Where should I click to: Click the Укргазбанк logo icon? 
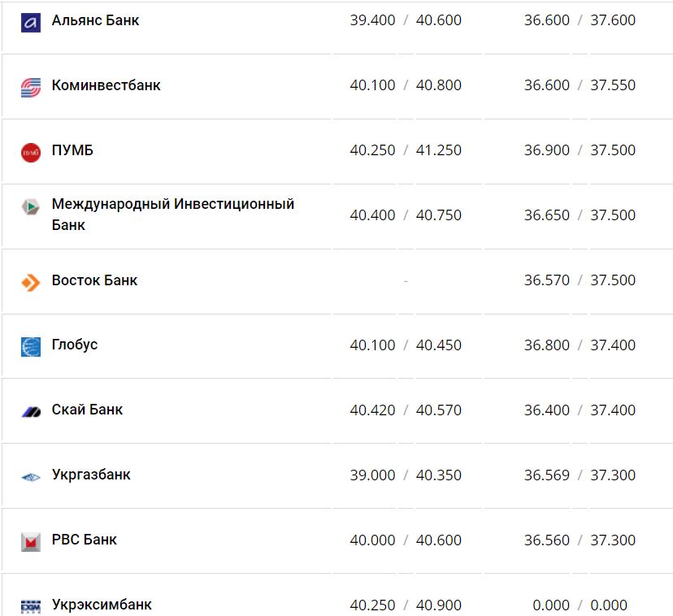(x=31, y=477)
